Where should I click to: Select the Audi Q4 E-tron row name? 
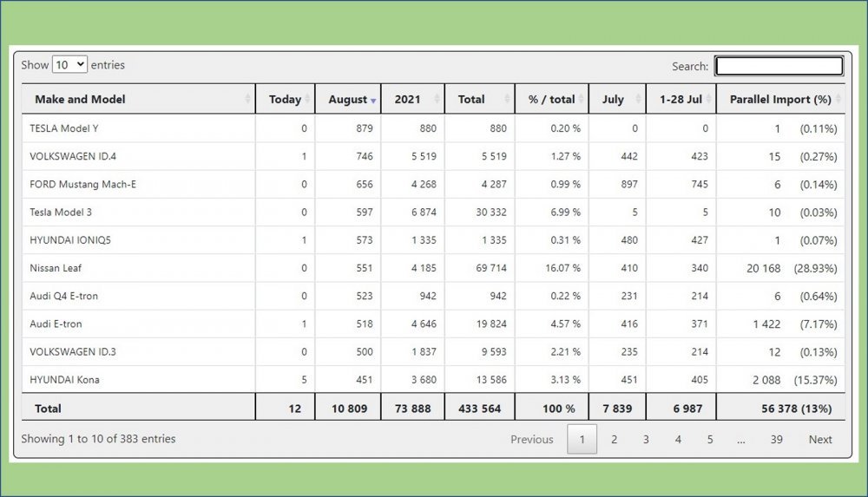pyautogui.click(x=63, y=296)
